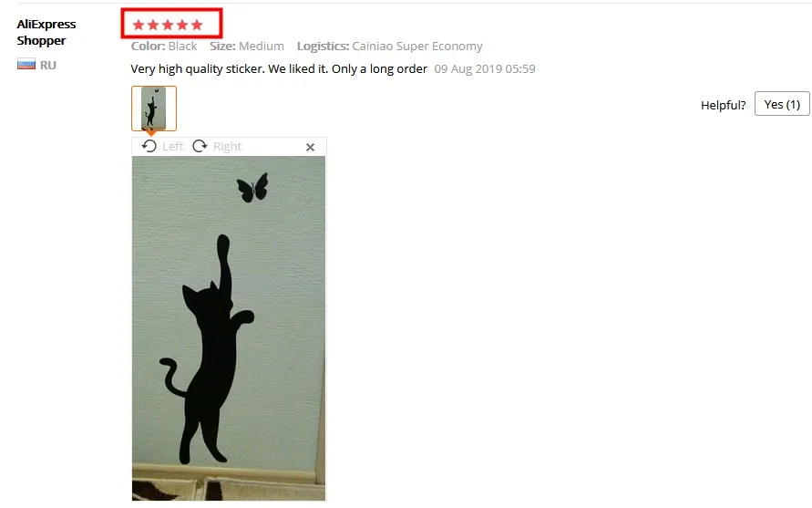Click the fifth red rating star
The image size is (812, 508).
click(197, 25)
